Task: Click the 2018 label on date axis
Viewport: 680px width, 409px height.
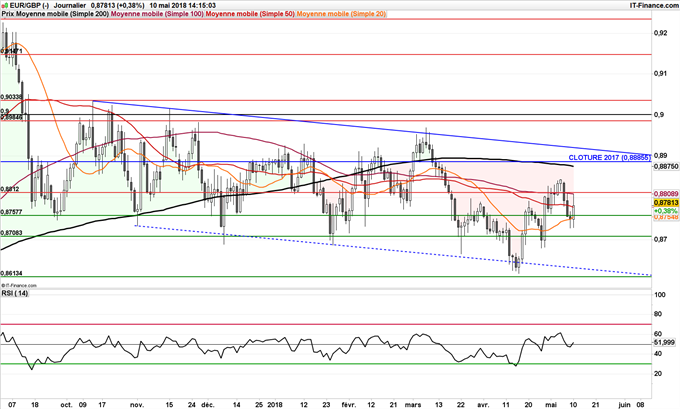Action: [275, 405]
